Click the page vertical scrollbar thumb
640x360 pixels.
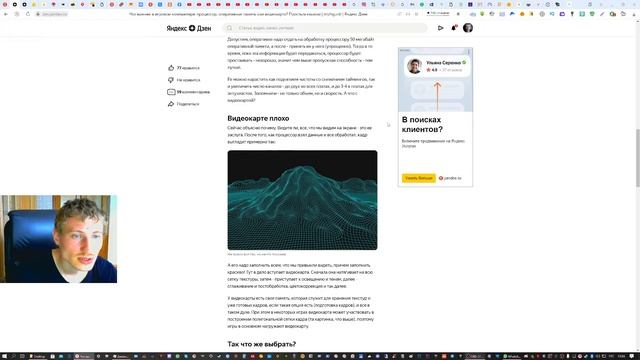637,158
